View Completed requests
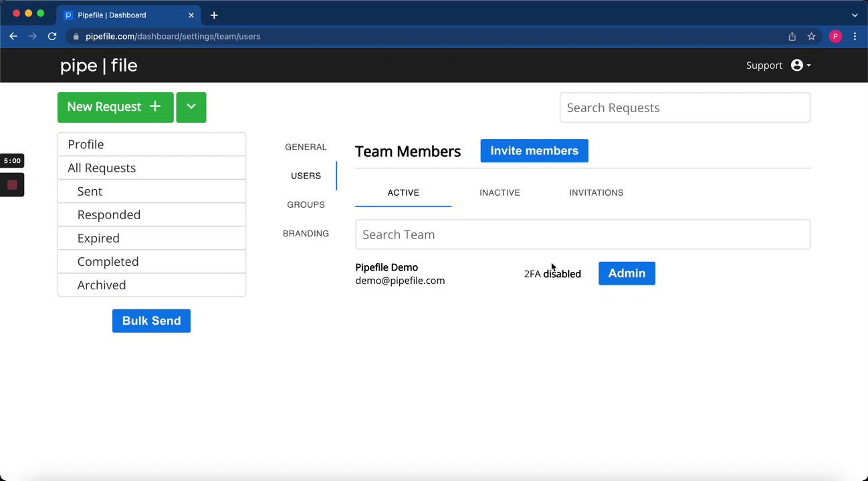This screenshot has height=481, width=868. tap(152, 261)
